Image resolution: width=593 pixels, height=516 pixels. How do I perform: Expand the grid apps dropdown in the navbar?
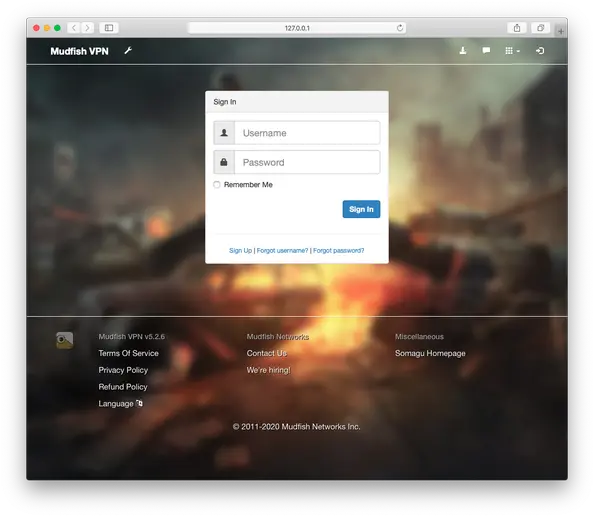pyautogui.click(x=512, y=51)
